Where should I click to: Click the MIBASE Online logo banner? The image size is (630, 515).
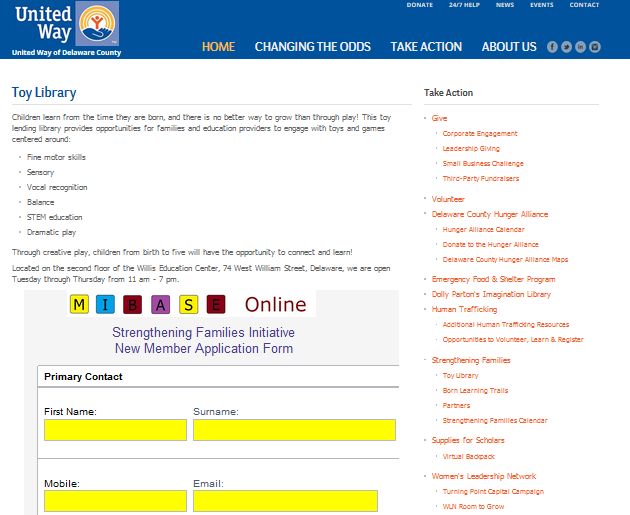pyautogui.click(x=191, y=304)
